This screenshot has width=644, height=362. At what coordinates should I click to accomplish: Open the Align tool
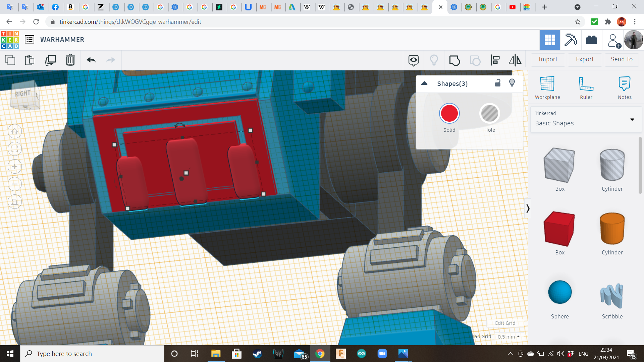pos(495,60)
